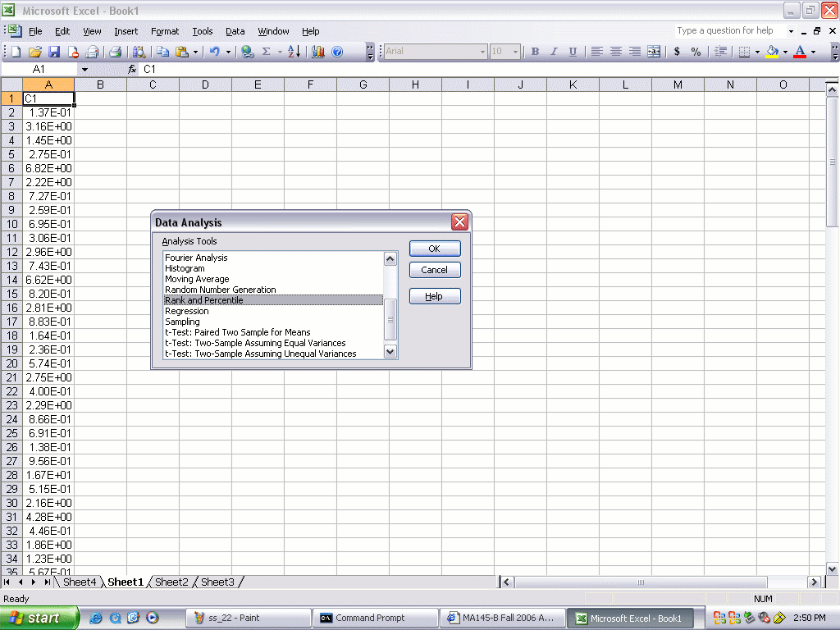
Task: Click the AutoSum sigma icon
Action: coord(266,52)
